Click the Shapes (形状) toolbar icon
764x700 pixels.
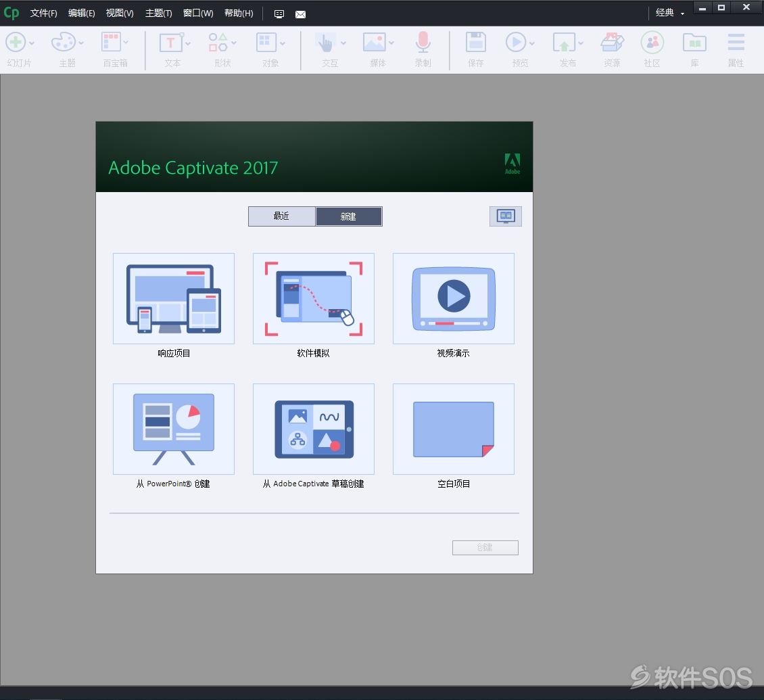pyautogui.click(x=218, y=43)
